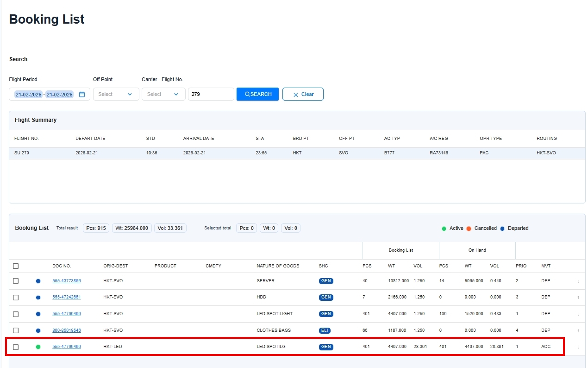Screen dimensions: 588x368
Task: Open row menu for SERVER booking
Action: [578, 281]
